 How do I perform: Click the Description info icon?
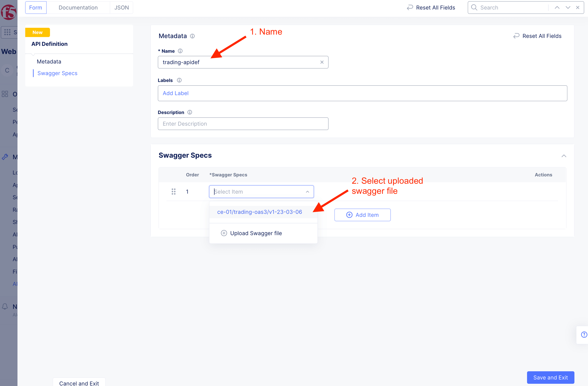coord(189,112)
